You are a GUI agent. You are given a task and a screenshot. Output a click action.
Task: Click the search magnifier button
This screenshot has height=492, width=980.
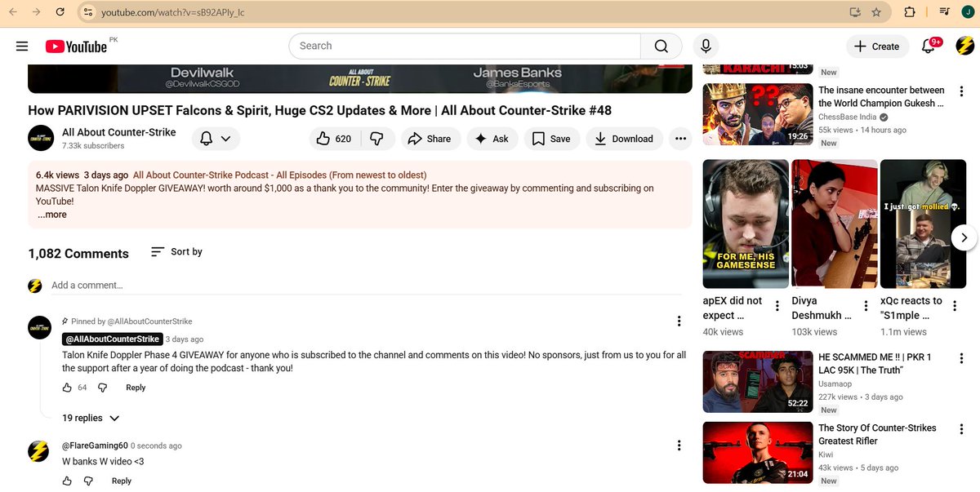661,47
